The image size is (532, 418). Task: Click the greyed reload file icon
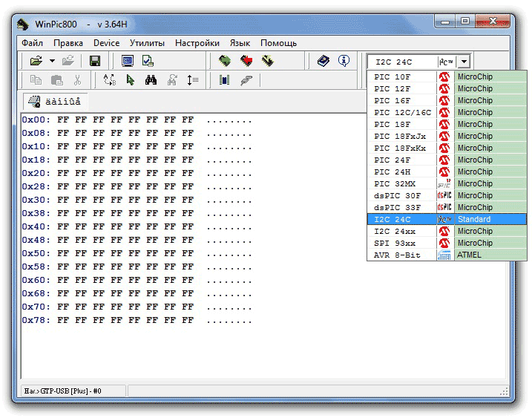68,61
